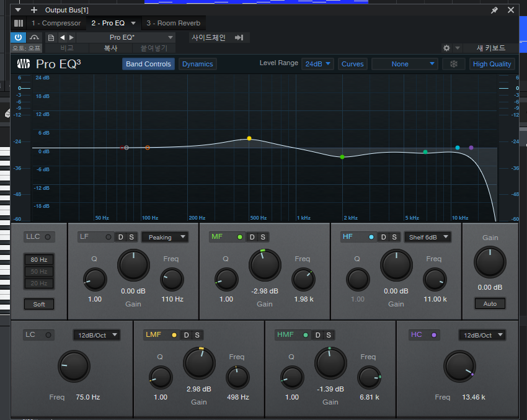Expand the 2 - Pro EQ tab arrow
This screenshot has width=527, height=420.
[133, 23]
